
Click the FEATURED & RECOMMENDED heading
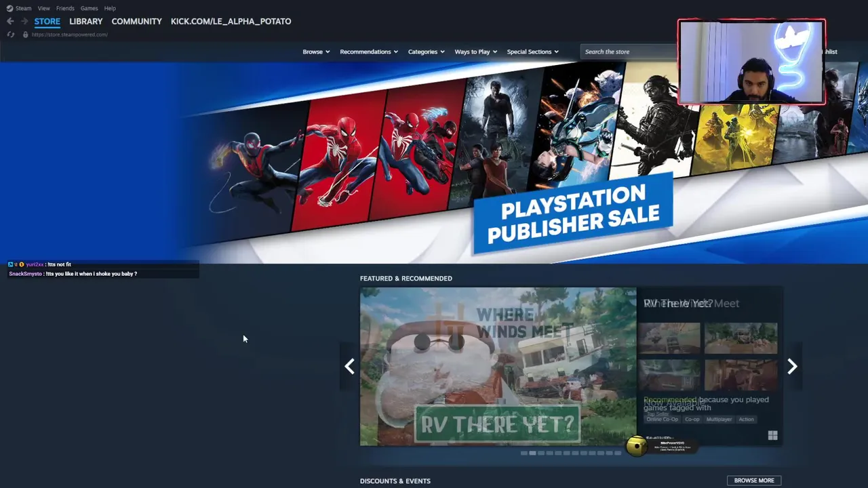tap(406, 279)
